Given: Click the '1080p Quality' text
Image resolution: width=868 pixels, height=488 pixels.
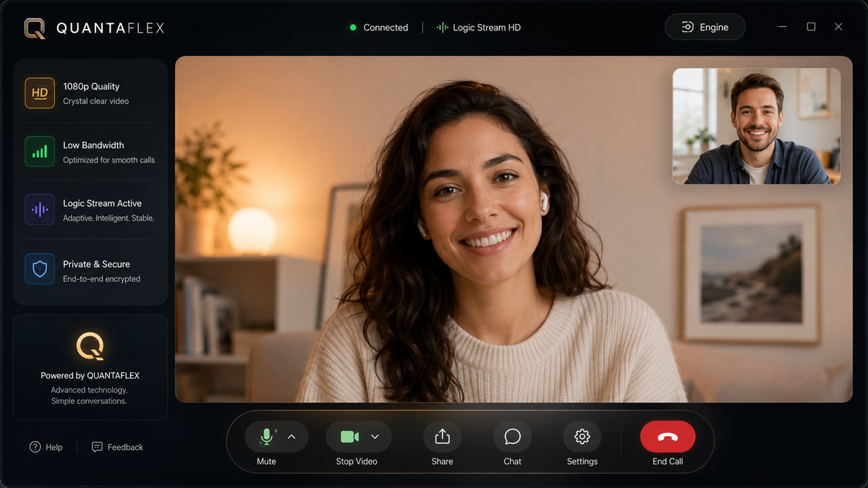Looking at the screenshot, I should click(91, 86).
